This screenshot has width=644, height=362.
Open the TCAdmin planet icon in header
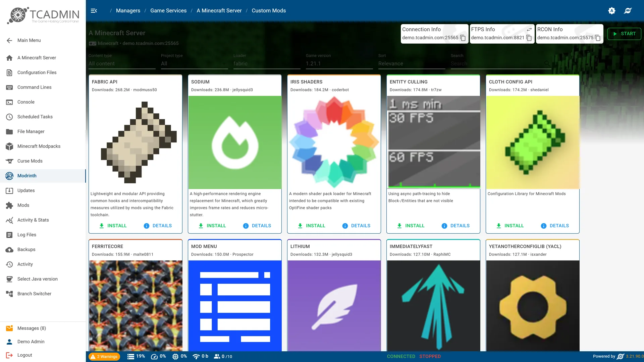628,11
